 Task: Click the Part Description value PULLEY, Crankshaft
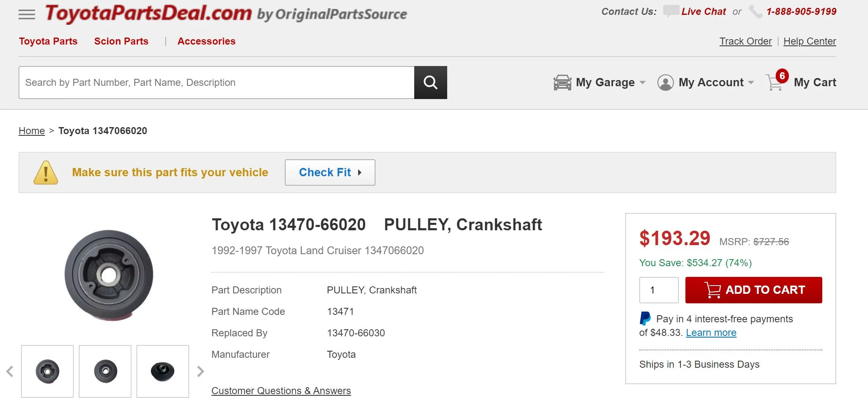pos(372,290)
